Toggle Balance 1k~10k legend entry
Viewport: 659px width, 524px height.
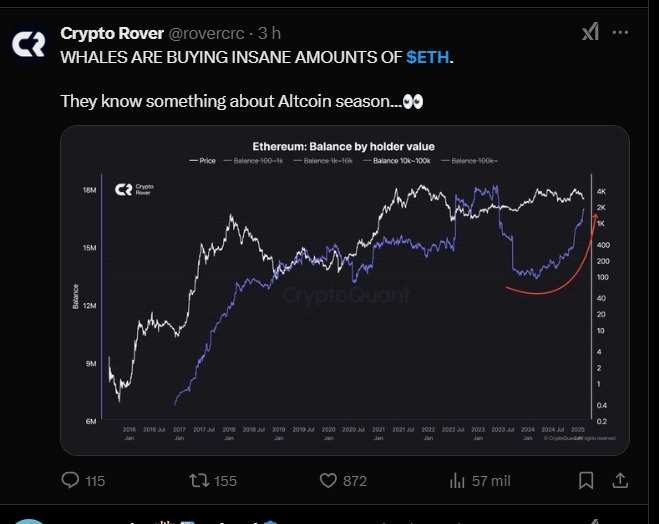pos(323,161)
